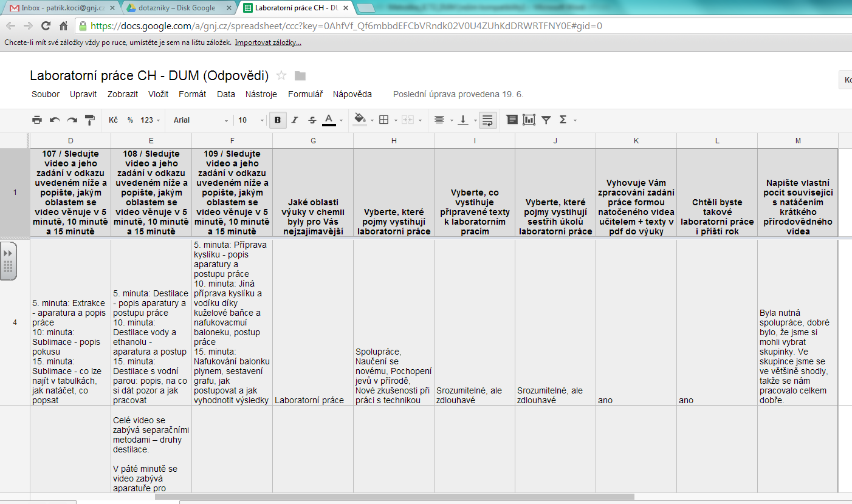
Task: Select the 'Spolupráce, Naučení se novému' cell
Action: tap(394, 322)
